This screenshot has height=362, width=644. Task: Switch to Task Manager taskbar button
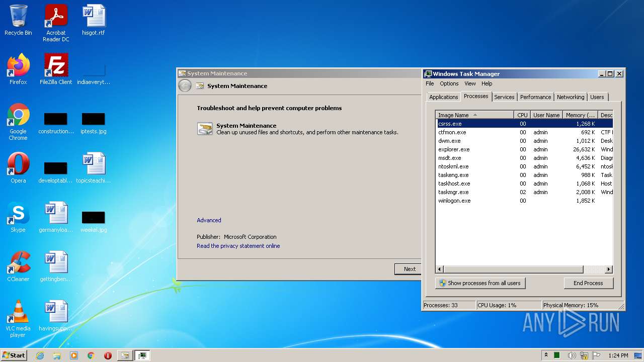(142, 355)
